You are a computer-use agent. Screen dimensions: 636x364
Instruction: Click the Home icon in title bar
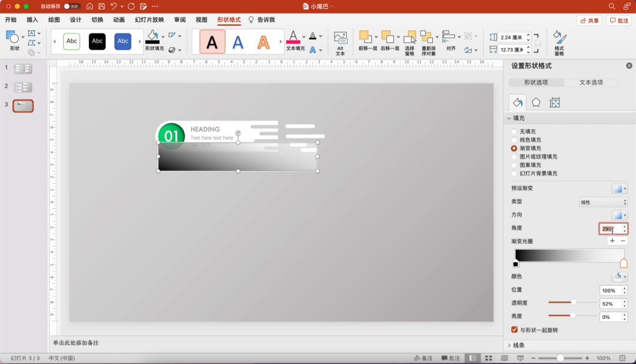point(90,6)
